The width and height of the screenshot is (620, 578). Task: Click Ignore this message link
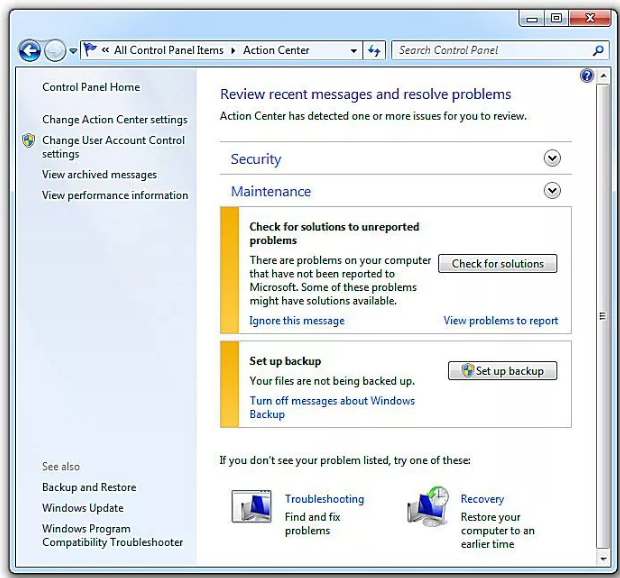[x=297, y=321]
